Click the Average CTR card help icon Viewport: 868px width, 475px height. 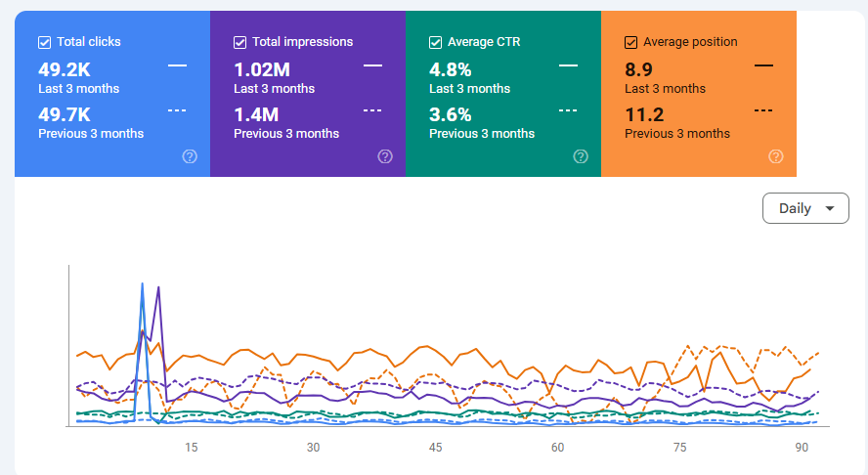(581, 156)
